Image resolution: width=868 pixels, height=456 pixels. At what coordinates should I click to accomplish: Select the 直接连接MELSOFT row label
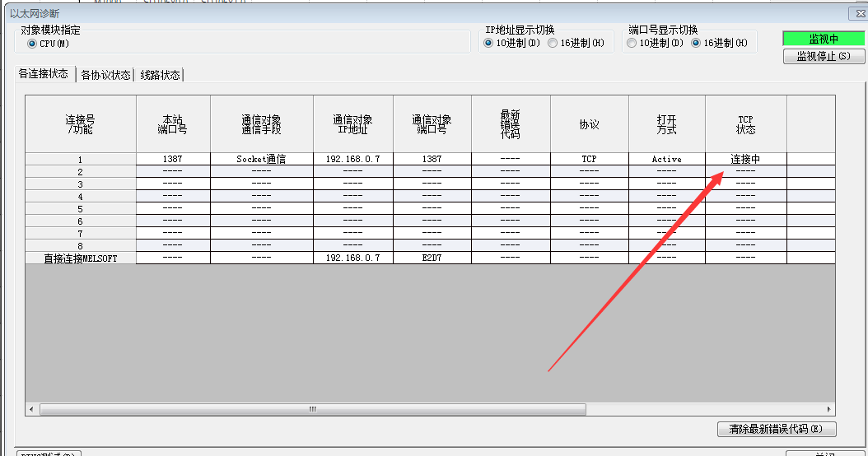(x=80, y=258)
